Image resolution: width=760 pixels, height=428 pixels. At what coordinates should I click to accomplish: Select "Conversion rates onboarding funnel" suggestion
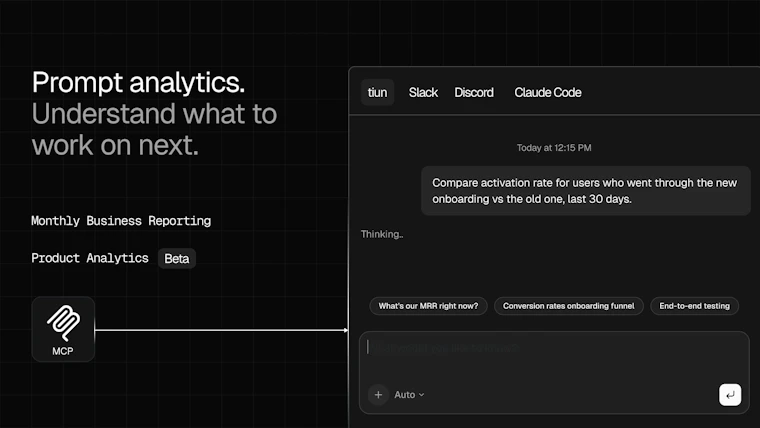pyautogui.click(x=569, y=306)
